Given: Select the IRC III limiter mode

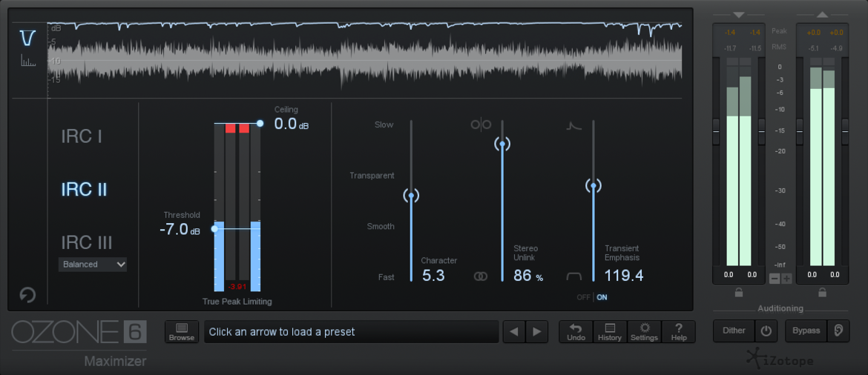Looking at the screenshot, I should click(87, 242).
